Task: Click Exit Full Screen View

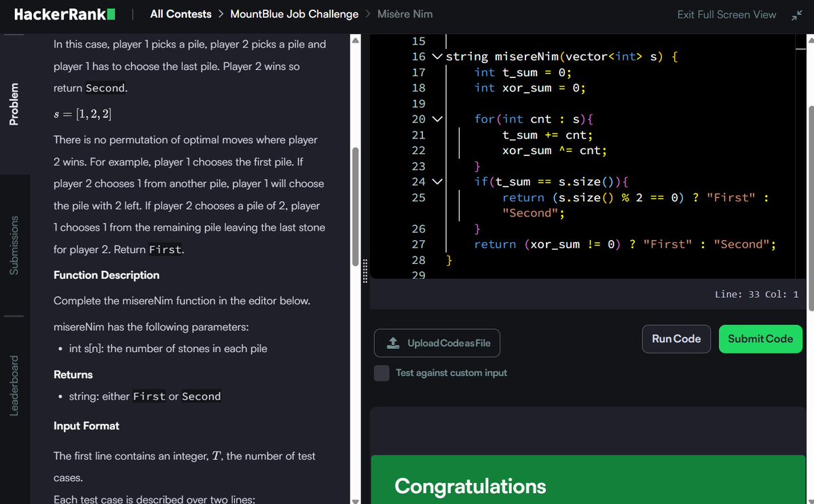Action: pos(726,14)
